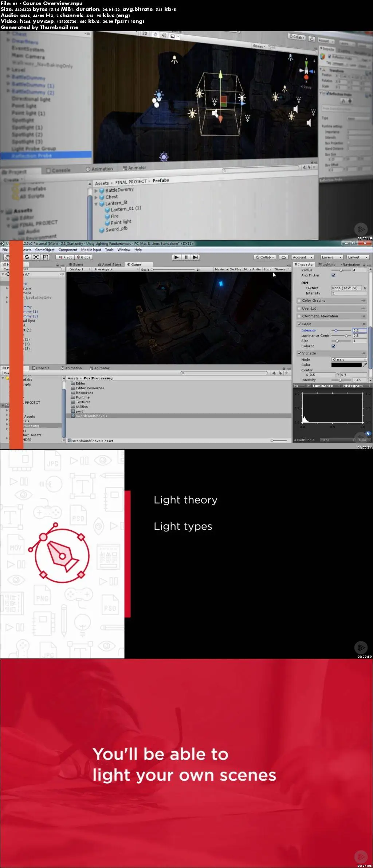Click search-by-label icon in Project panel
The height and width of the screenshot is (868, 373).
click(280, 373)
